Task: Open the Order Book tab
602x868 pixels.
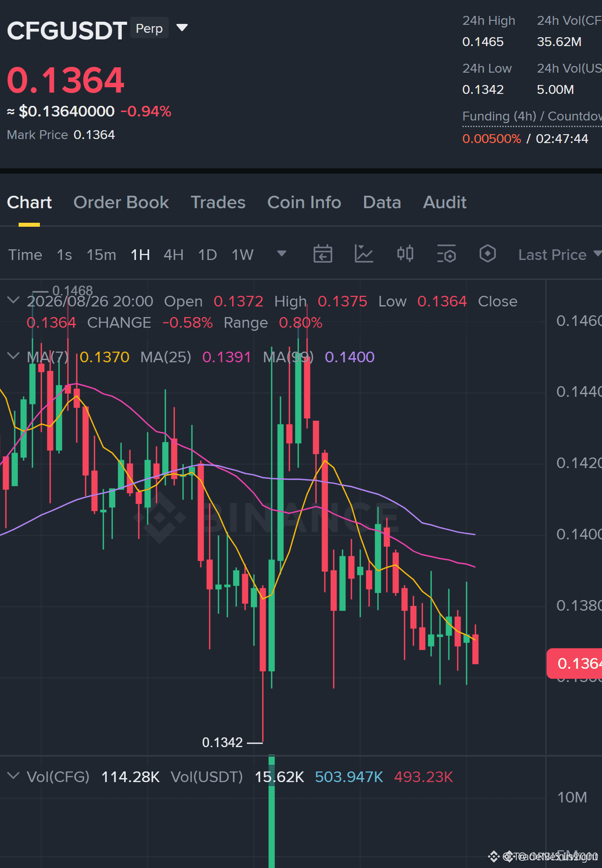Action: 121,202
